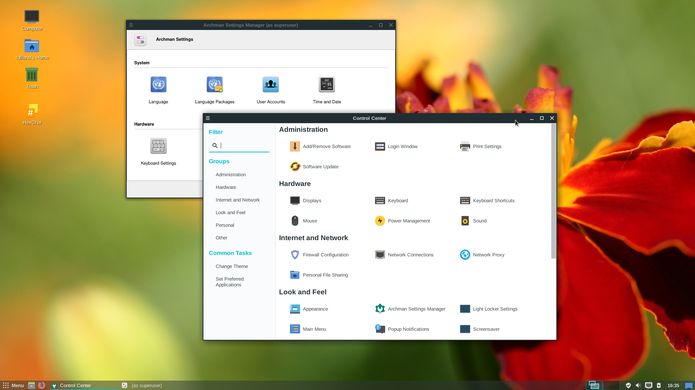Open Main Menu editor
This screenshot has width=695, height=390.
(308, 329)
